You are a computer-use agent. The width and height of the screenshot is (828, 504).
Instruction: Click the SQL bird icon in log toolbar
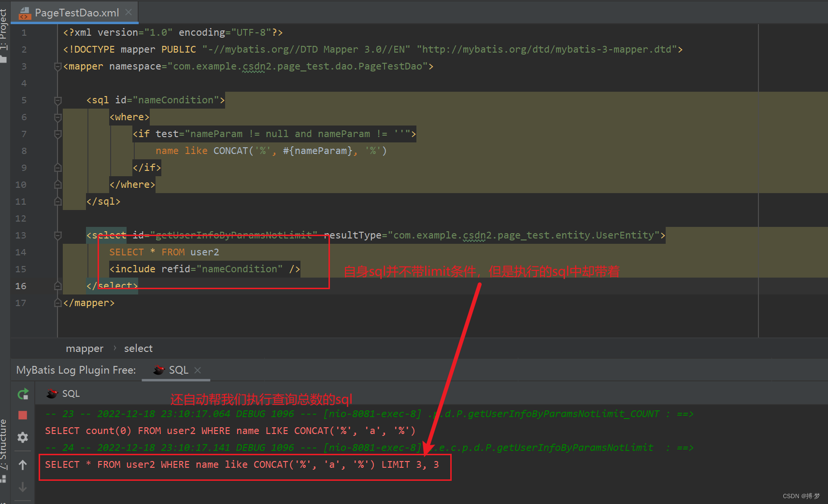pyautogui.click(x=52, y=394)
